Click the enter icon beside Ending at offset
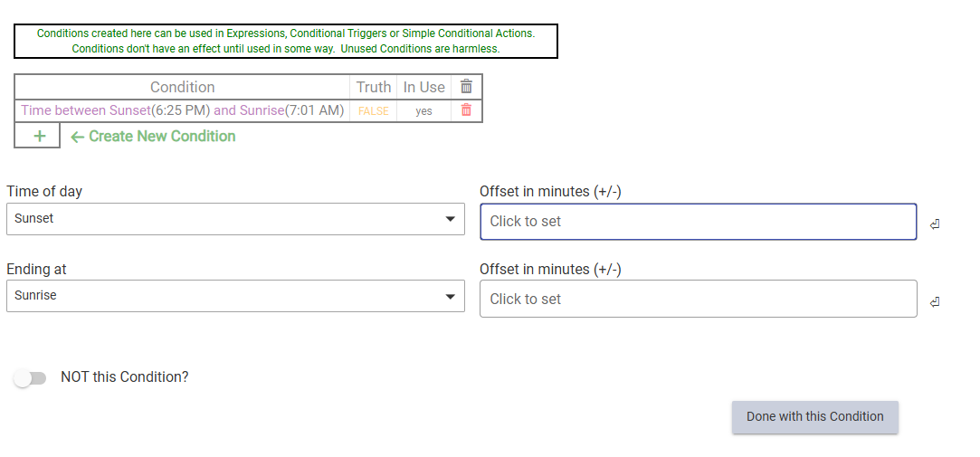 935,302
